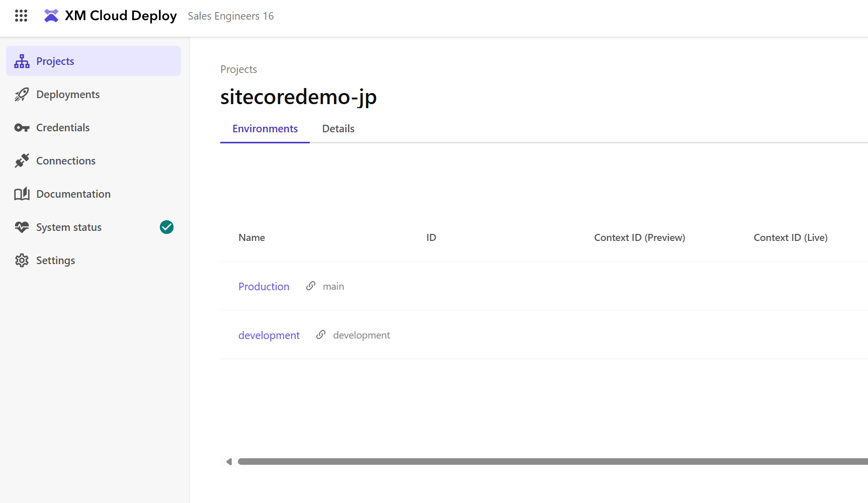
Task: Click the ID column header
Action: pyautogui.click(x=431, y=237)
